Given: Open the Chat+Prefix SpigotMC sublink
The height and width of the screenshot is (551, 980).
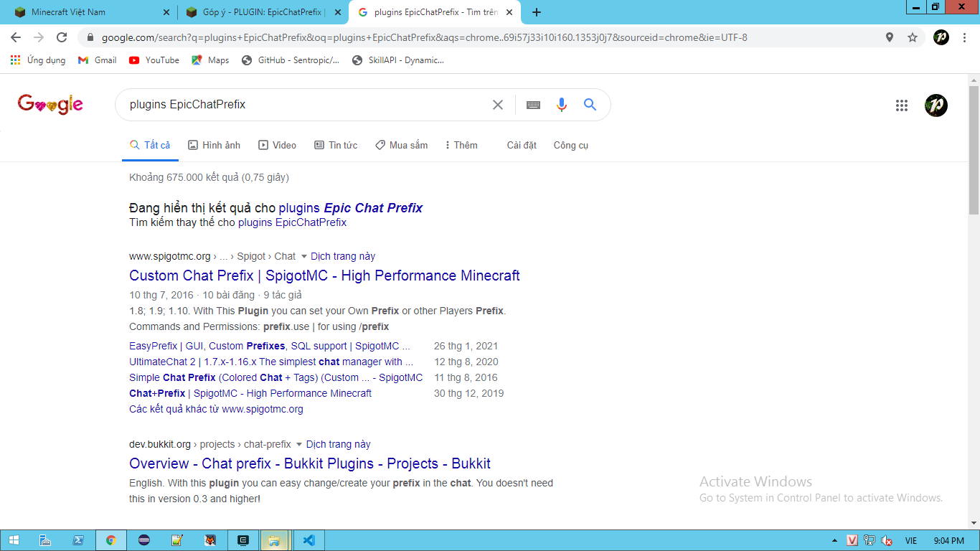Looking at the screenshot, I should click(x=250, y=393).
